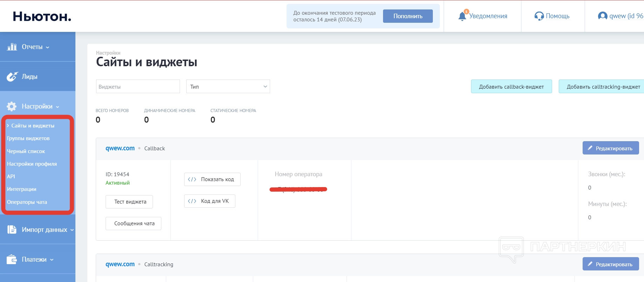Click the ID: 19454 text
This screenshot has height=282, width=644.
[x=118, y=174]
